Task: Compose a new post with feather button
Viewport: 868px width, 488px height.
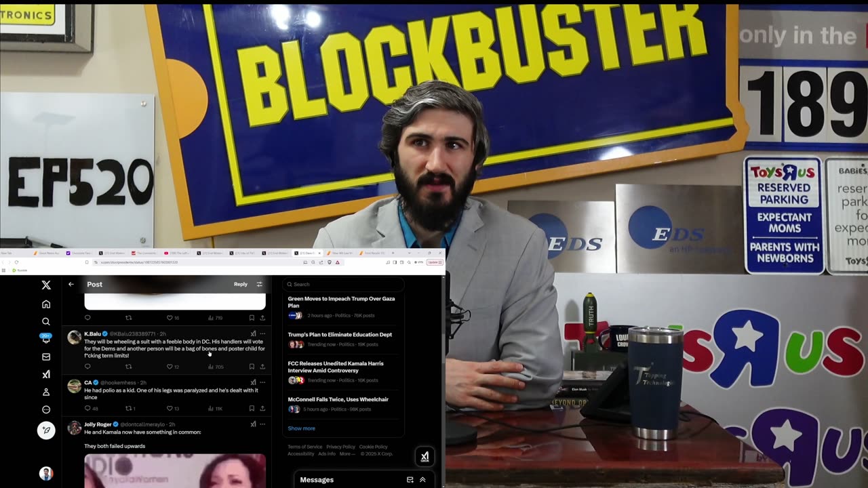Action: pos(46,430)
